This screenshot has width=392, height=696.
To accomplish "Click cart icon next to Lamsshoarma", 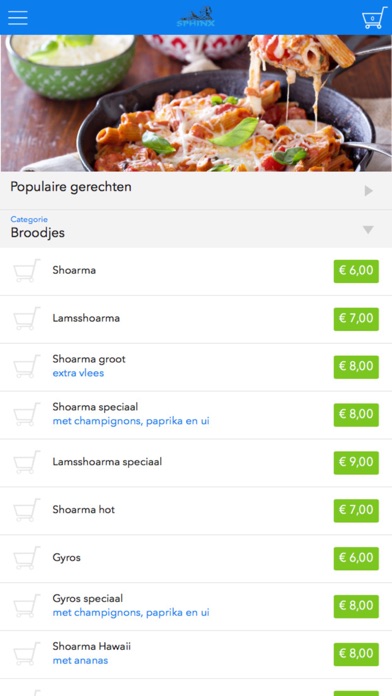I will (x=26, y=318).
